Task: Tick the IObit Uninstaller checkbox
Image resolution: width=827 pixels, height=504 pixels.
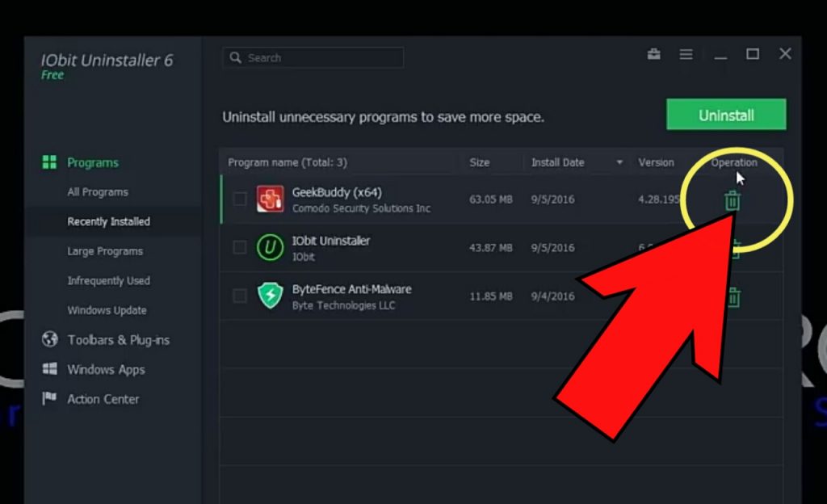Action: (x=239, y=247)
